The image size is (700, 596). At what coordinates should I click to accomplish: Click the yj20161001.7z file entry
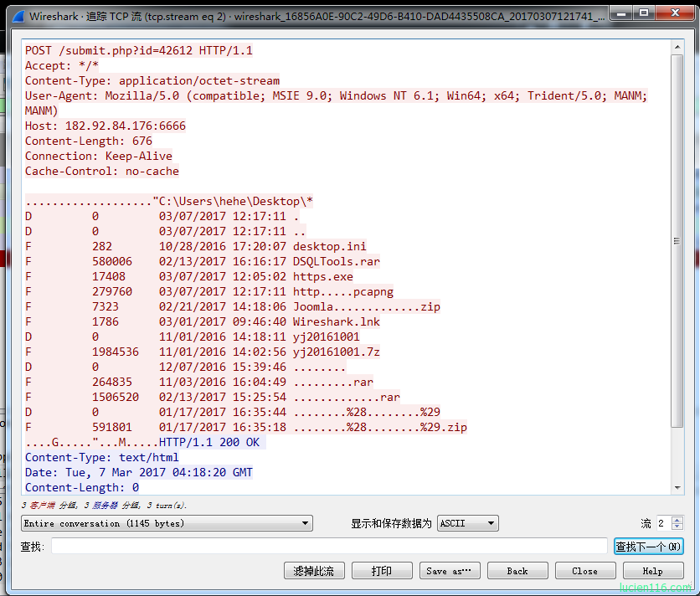click(337, 352)
